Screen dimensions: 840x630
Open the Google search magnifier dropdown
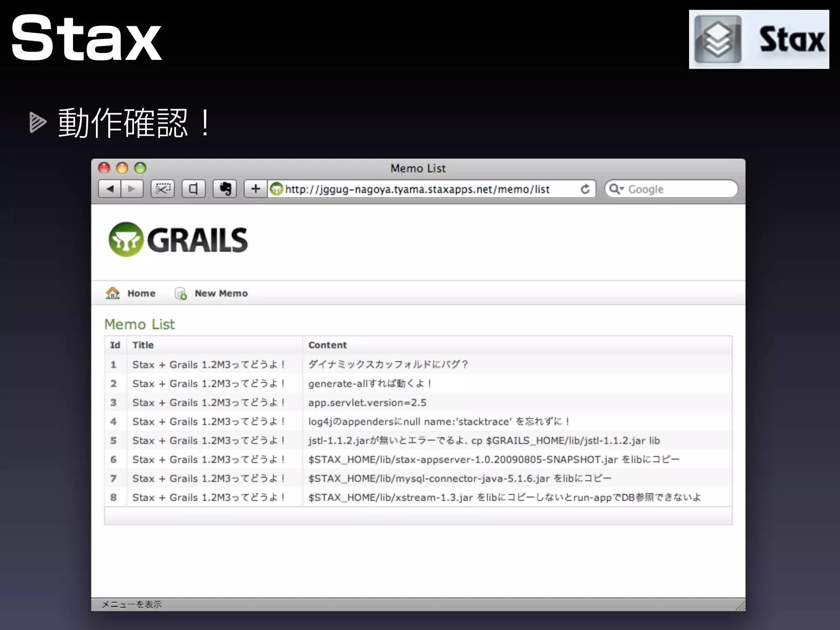point(616,189)
